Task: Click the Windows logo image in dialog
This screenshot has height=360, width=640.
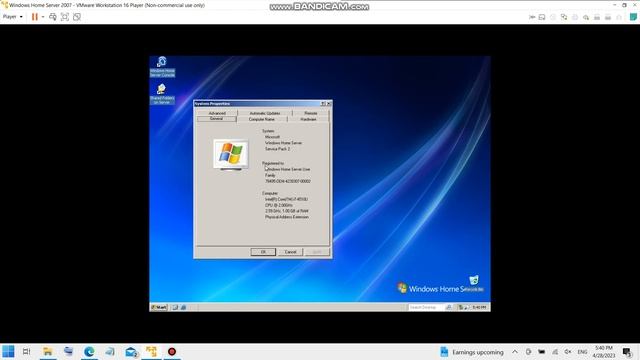Action: tap(231, 154)
